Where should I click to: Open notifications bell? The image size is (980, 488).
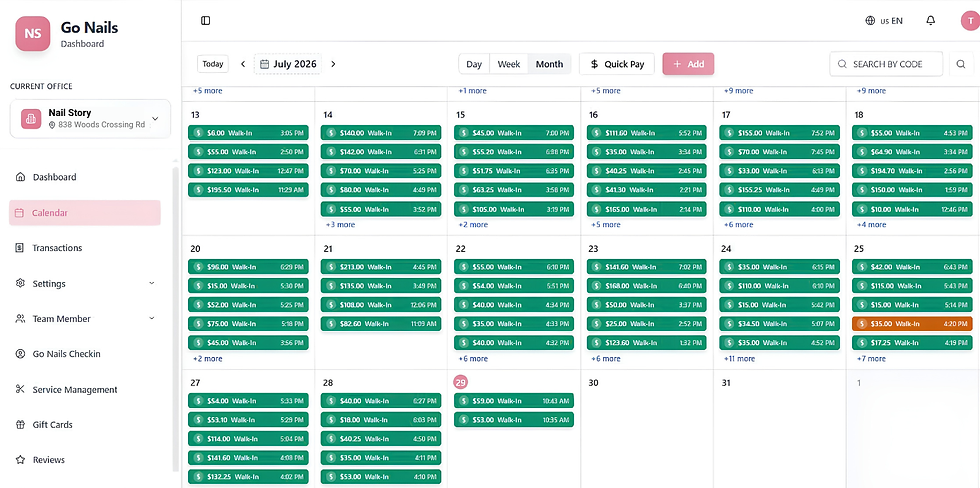tap(931, 21)
